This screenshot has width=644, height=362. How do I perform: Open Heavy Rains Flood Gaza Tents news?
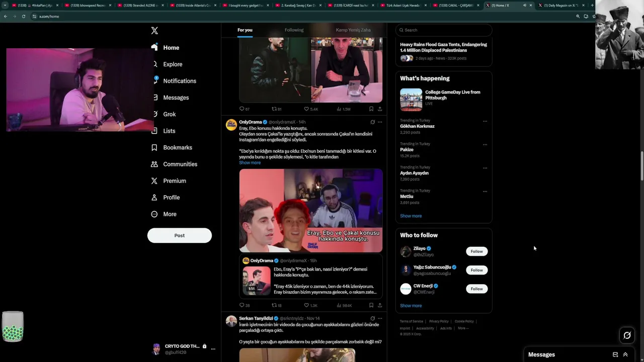click(443, 47)
